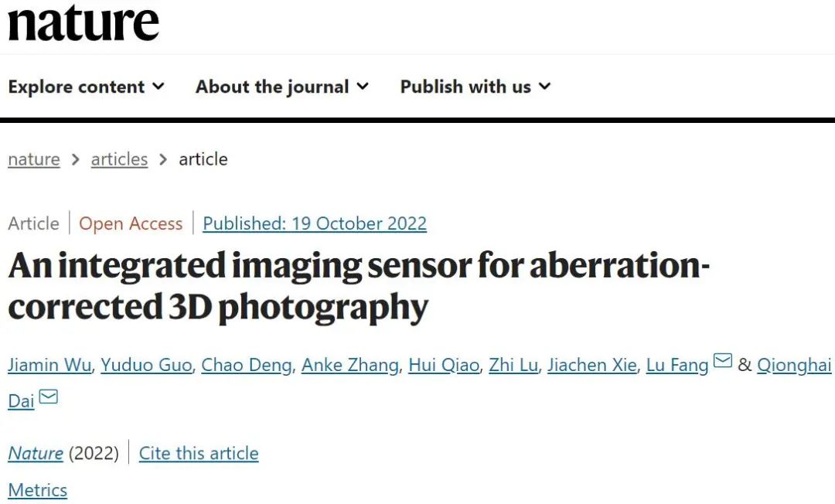
Task: Click the envelope icon next to Lu Fang
Action: tap(723, 361)
